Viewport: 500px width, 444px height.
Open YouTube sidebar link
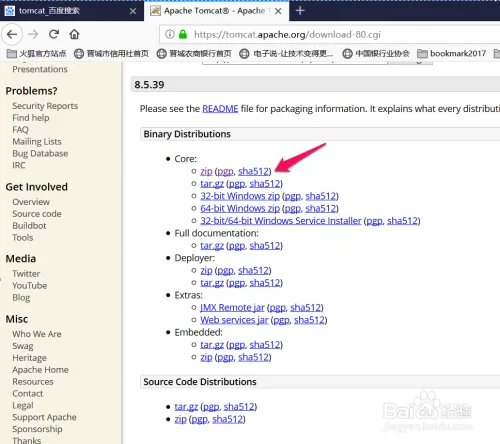(x=30, y=286)
